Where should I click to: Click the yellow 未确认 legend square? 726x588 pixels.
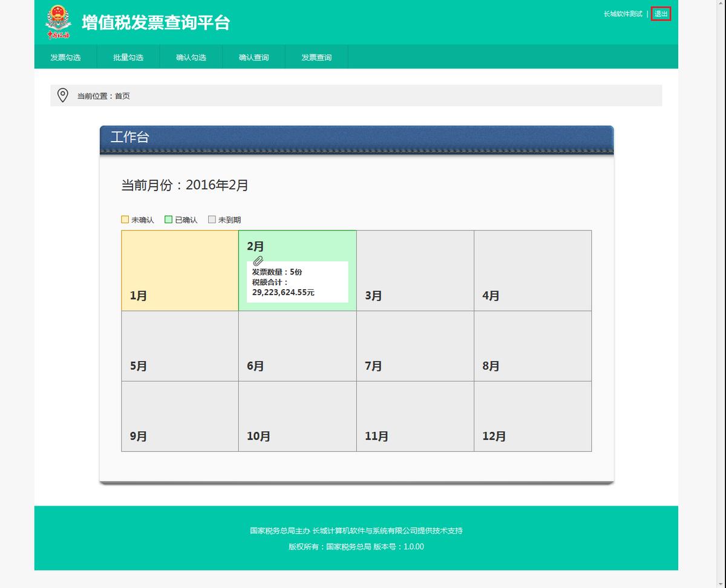point(125,219)
